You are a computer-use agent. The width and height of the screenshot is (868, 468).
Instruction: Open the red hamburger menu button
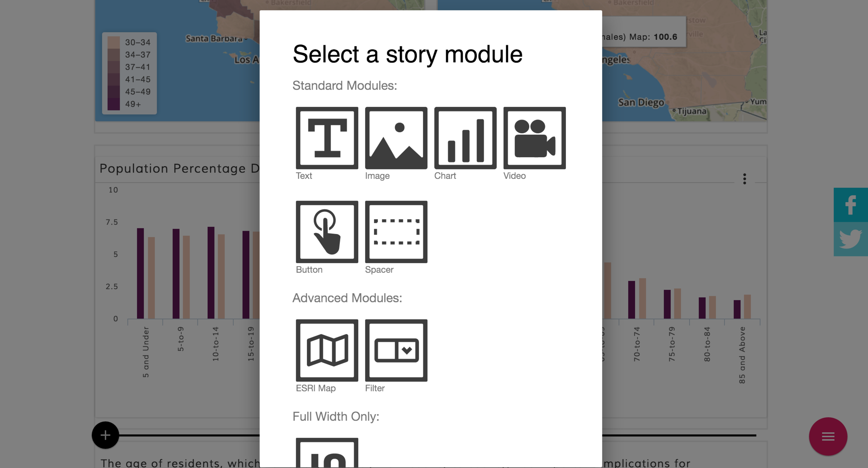pyautogui.click(x=828, y=436)
